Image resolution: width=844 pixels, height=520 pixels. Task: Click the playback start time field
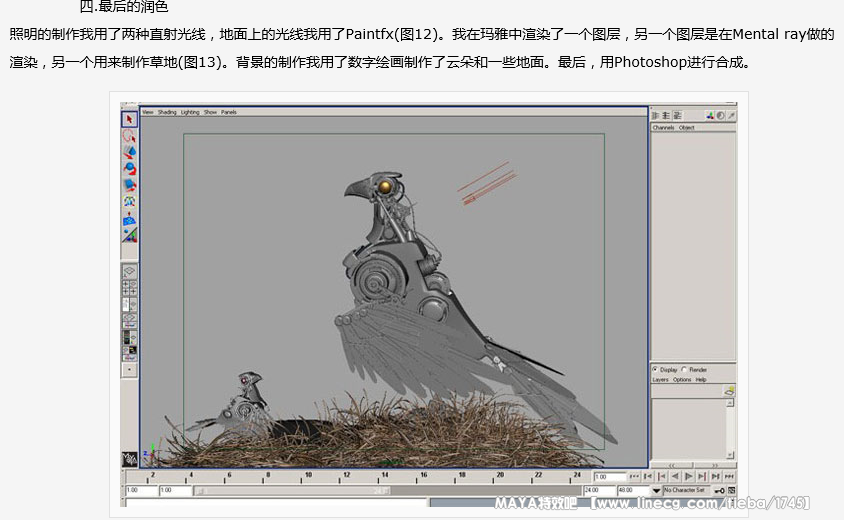click(x=175, y=490)
